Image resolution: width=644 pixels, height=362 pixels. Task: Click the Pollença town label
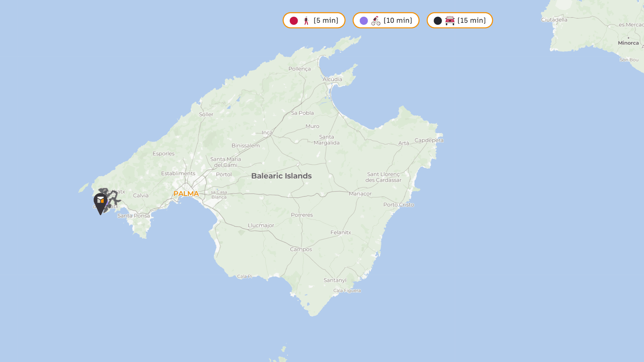300,69
